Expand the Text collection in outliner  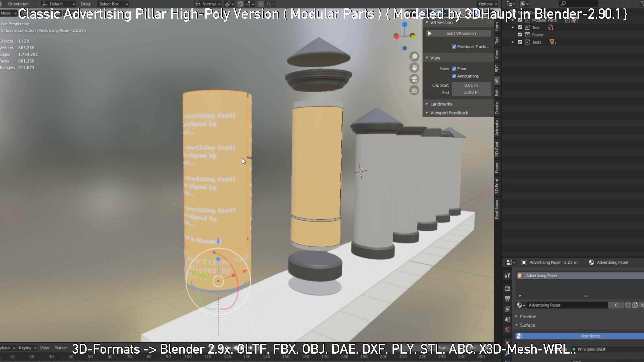[513, 28]
